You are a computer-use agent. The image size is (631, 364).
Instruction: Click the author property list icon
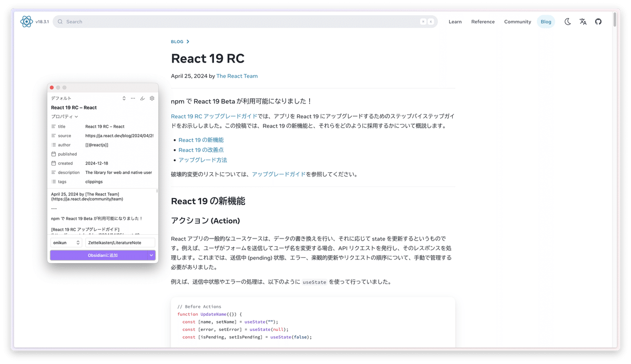pos(54,145)
